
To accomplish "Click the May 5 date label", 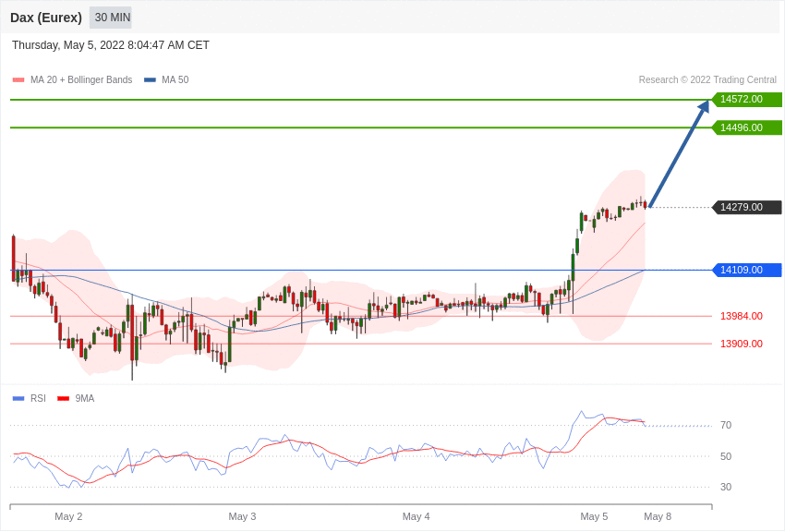I will point(594,516).
